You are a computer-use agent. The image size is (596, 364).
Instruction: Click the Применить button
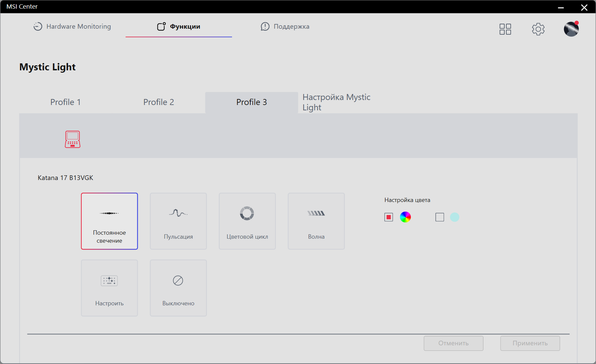point(530,343)
